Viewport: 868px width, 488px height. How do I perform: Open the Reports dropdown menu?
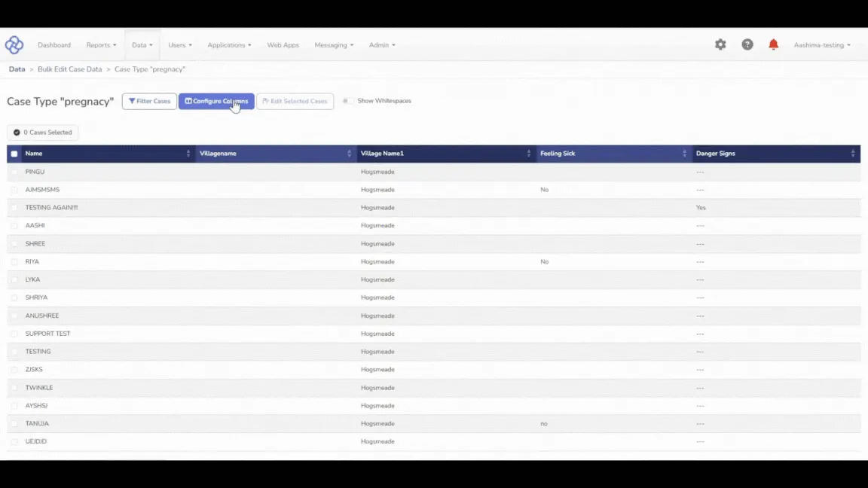click(101, 45)
